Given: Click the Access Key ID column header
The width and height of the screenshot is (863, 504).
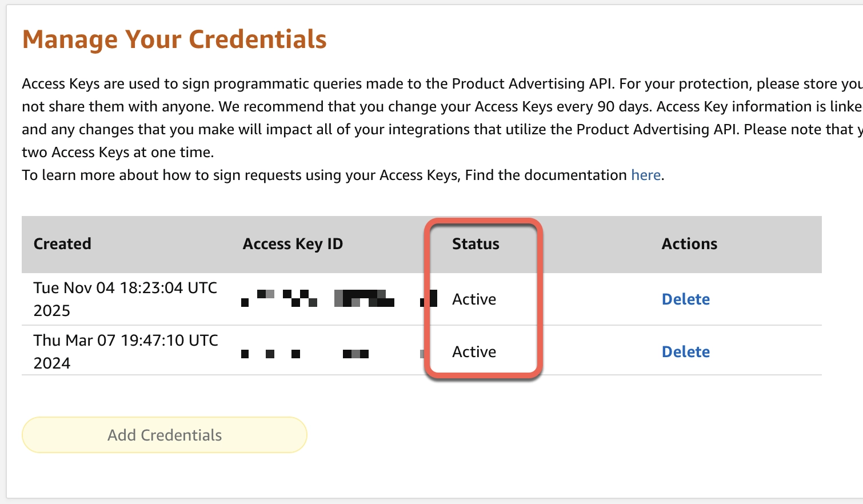Looking at the screenshot, I should (293, 244).
